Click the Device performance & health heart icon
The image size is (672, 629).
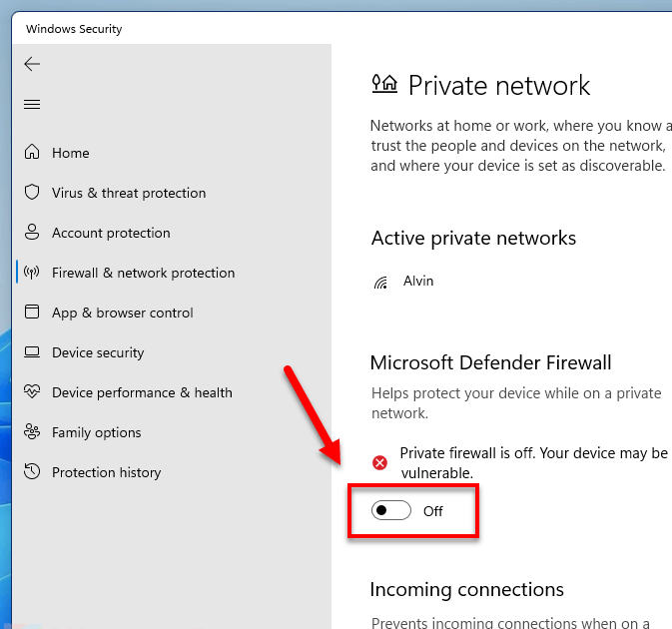32,392
